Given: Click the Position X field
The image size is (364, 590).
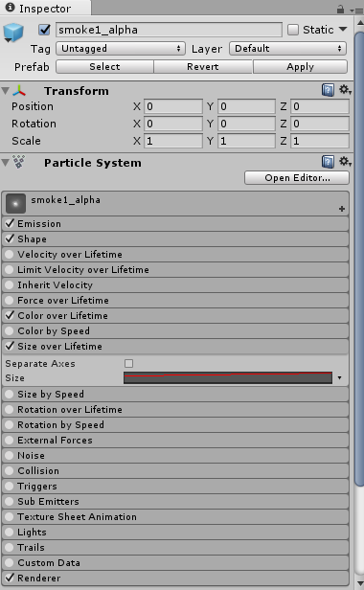Looking at the screenshot, I should point(173,106).
